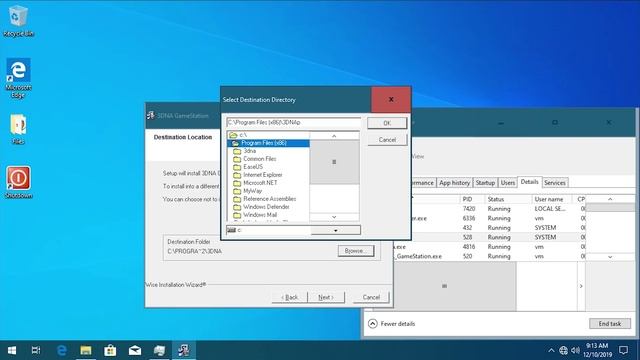Image resolution: width=640 pixels, height=360 pixels.
Task: Open Task View from the taskbar
Action: coord(36,350)
